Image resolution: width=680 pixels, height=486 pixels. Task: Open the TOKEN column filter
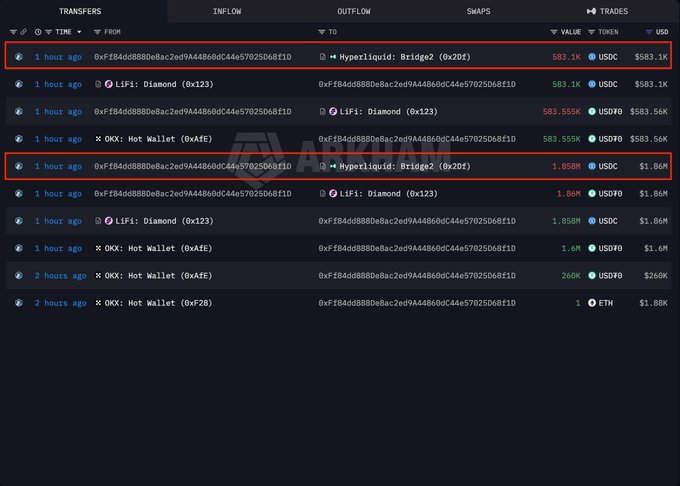(591, 32)
